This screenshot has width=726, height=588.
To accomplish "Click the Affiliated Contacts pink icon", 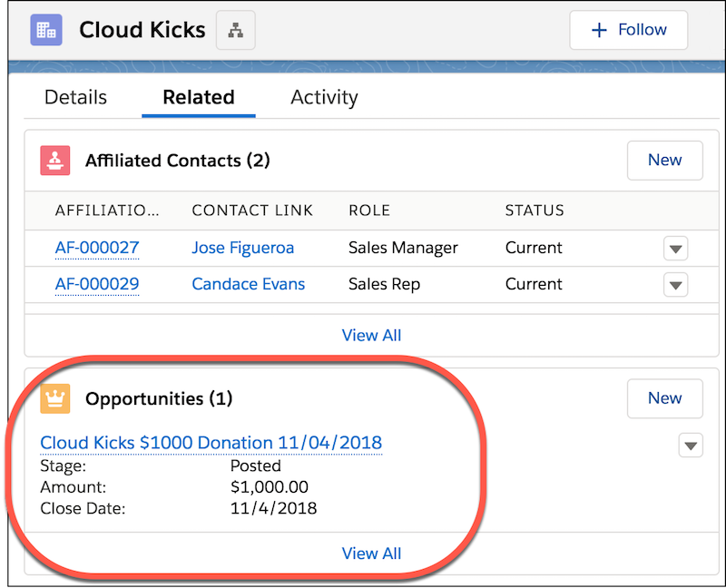I will coord(55,161).
